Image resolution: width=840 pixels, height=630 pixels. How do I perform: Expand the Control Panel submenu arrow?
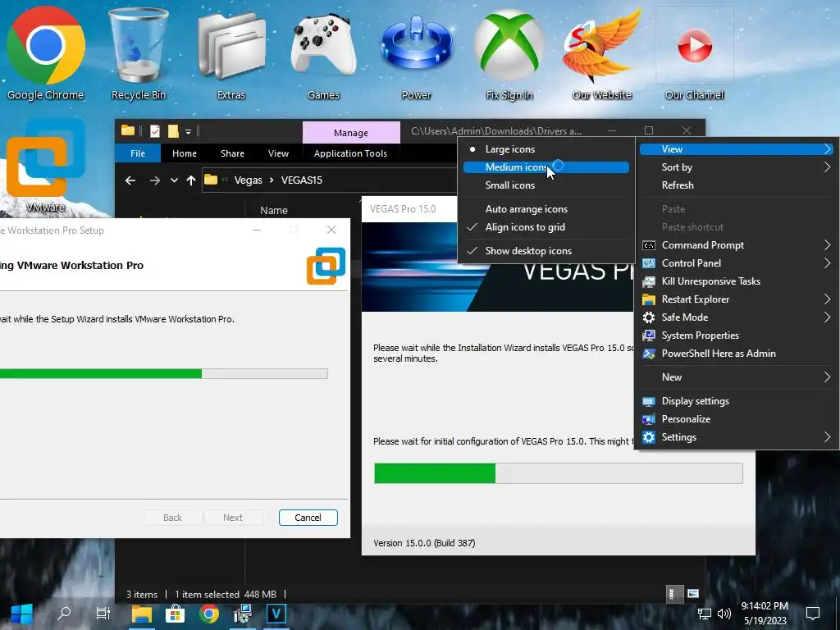[828, 263]
